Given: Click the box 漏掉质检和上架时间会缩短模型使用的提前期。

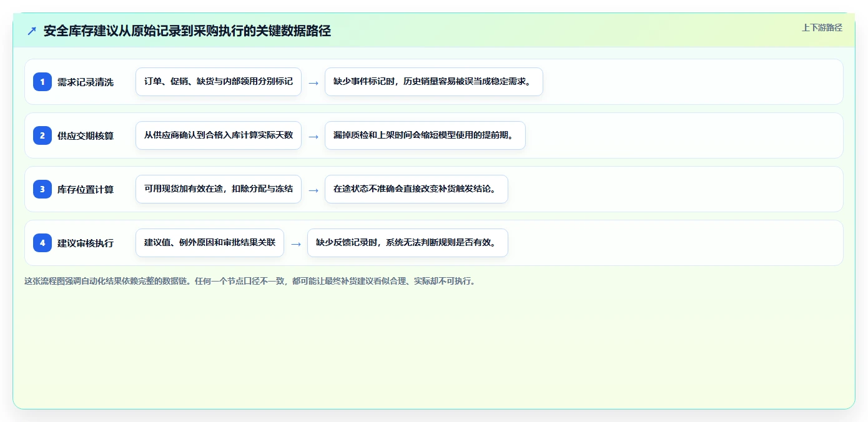Looking at the screenshot, I should pos(425,135).
